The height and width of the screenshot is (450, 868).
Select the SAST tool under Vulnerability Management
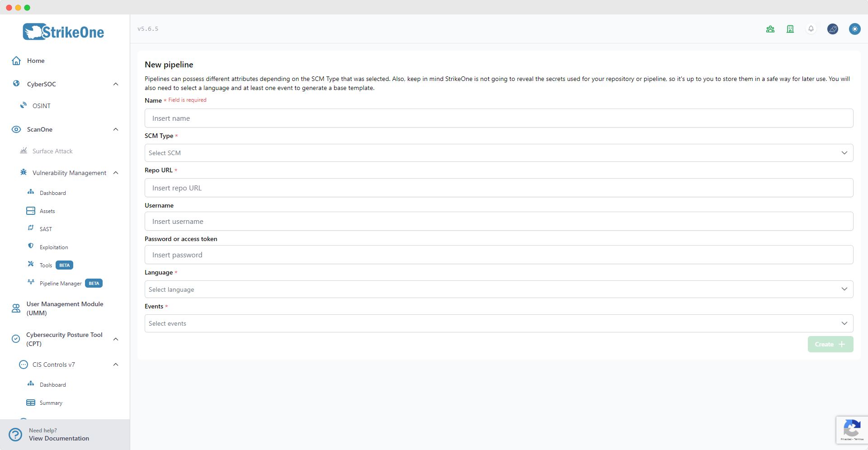(46, 229)
